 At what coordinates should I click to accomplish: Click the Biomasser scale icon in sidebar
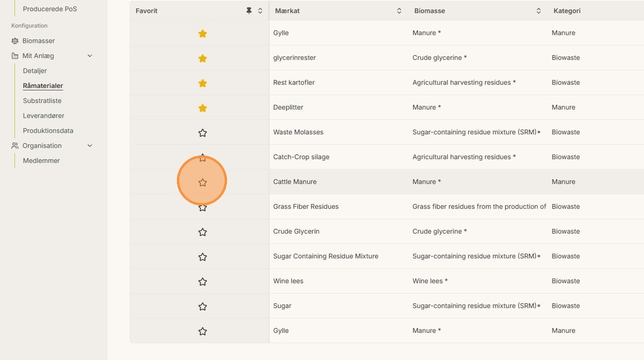[15, 41]
